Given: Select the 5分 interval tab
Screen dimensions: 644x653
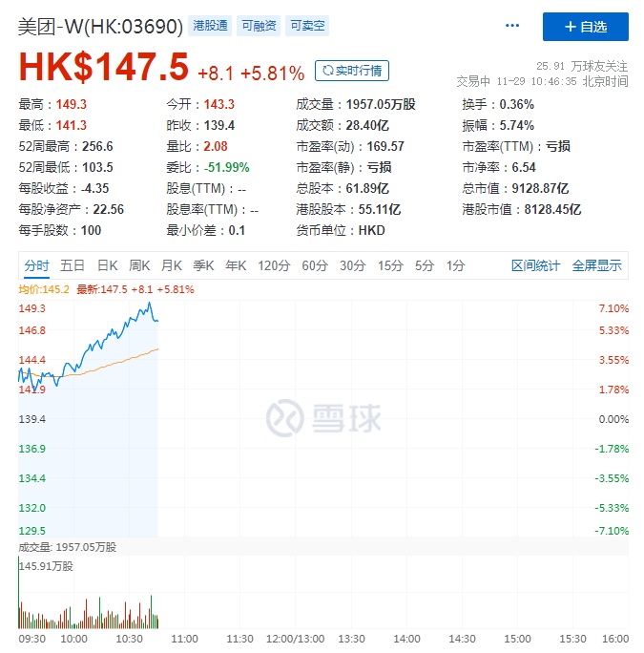Looking at the screenshot, I should coord(425,265).
